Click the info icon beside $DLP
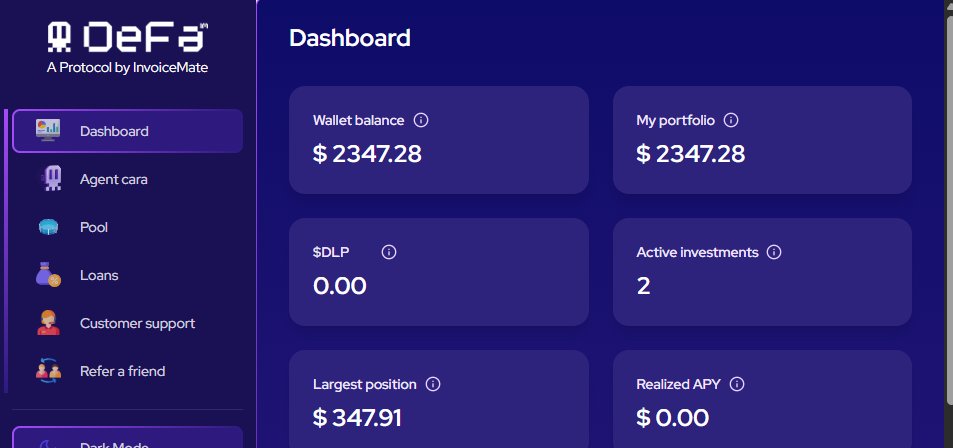 389,252
